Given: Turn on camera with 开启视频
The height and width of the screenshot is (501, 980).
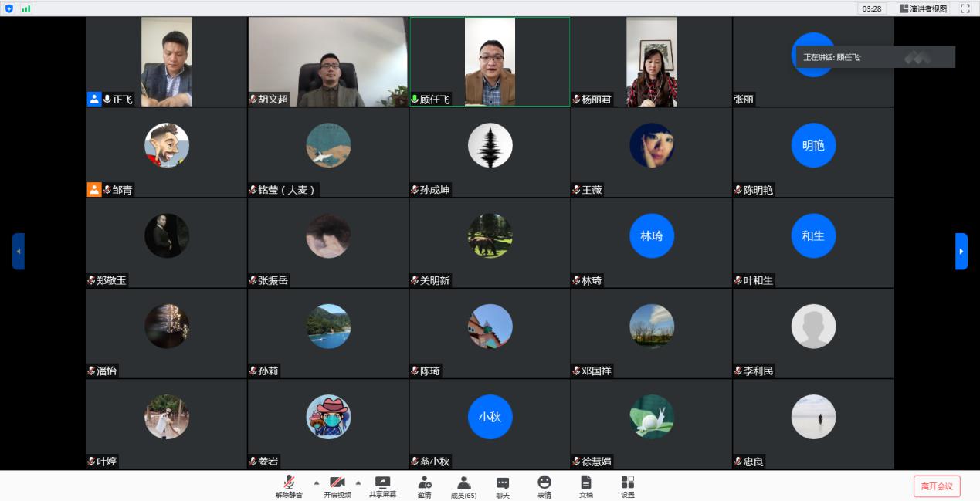Looking at the screenshot, I should (337, 485).
